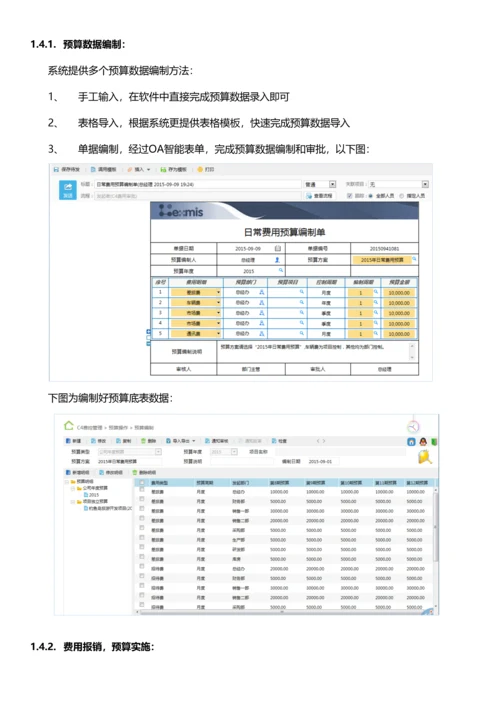
Task: Check the 差旅费 财务部 row checkbox
Action: click(x=142, y=499)
